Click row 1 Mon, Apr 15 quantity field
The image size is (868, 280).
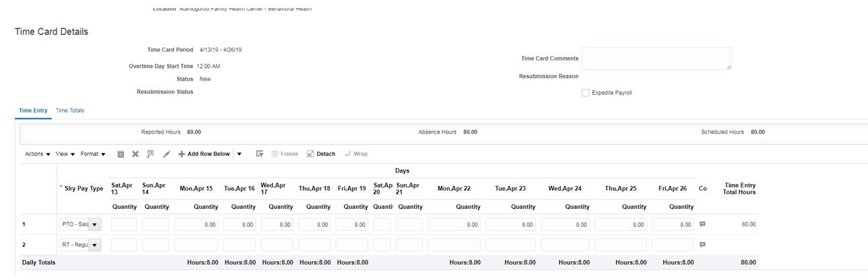pyautogui.click(x=196, y=224)
